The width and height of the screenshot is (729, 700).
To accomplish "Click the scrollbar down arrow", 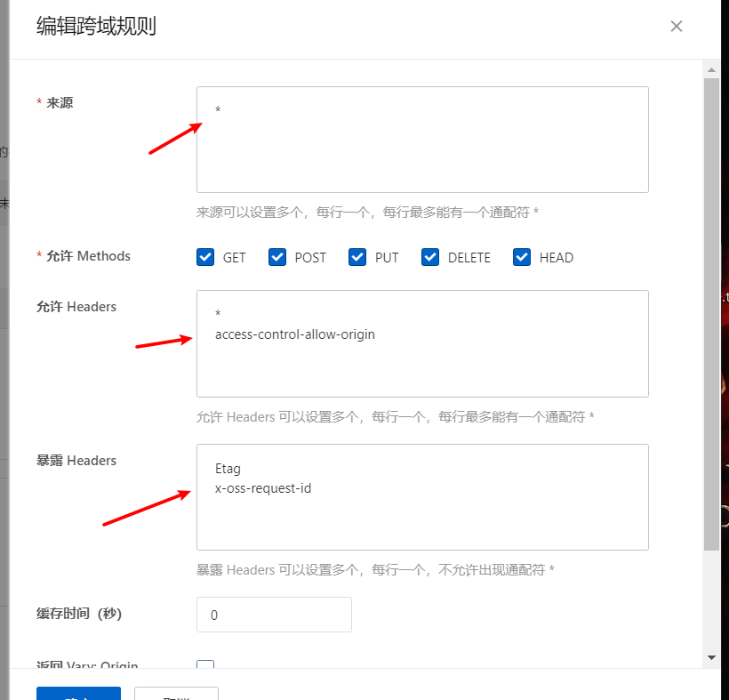I will (711, 657).
